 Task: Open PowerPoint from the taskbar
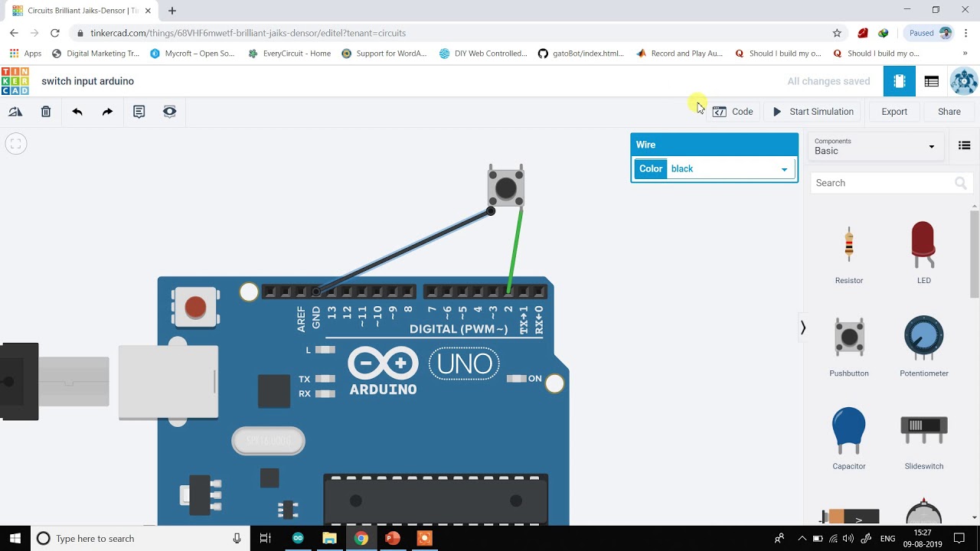coord(392,539)
